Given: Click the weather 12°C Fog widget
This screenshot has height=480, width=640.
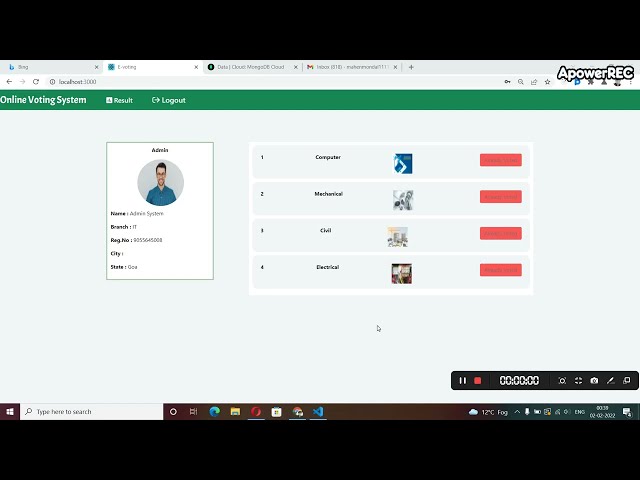Looking at the screenshot, I should (x=488, y=412).
